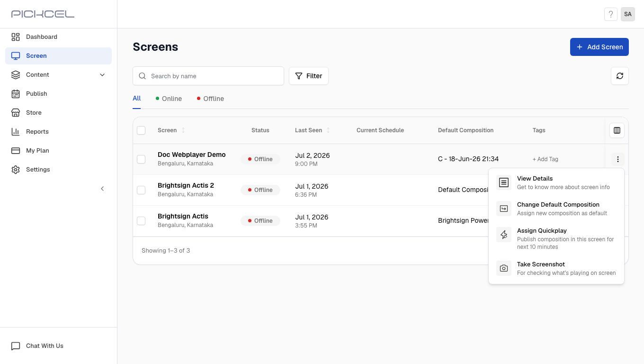644x364 pixels.
Task: Select the Brightsign Actis 2 checkbox
Action: pos(141,190)
